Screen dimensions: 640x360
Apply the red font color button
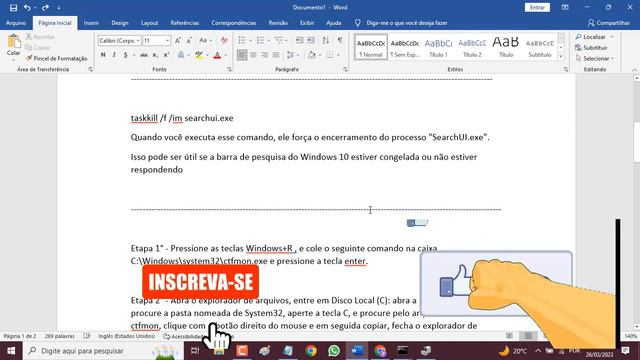point(217,55)
